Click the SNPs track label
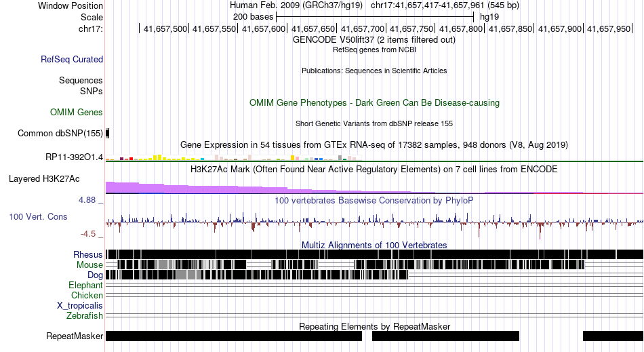This screenshot has height=352, width=644. pyautogui.click(x=92, y=91)
